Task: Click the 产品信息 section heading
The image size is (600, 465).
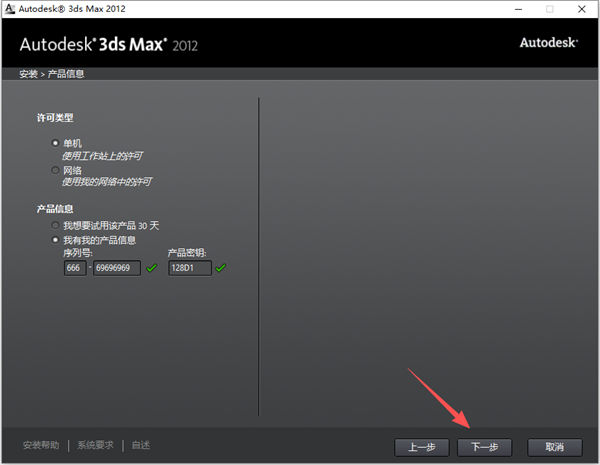Action: coord(55,209)
